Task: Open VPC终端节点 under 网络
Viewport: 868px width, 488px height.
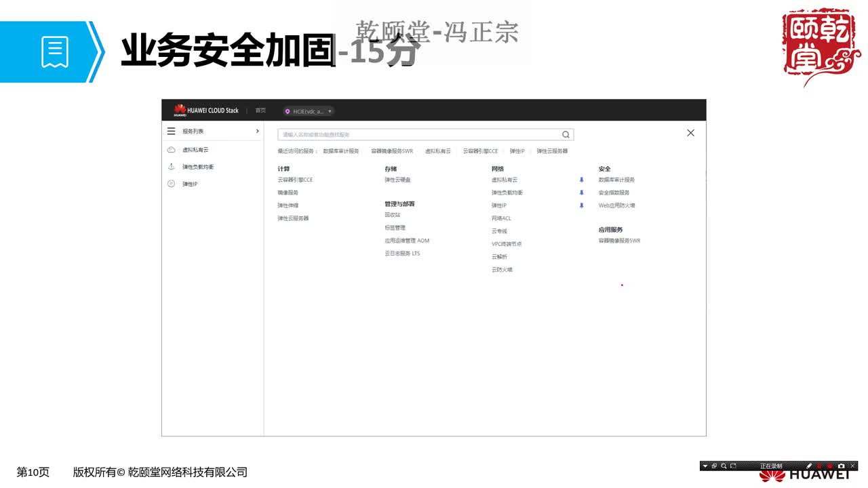Action: (507, 244)
